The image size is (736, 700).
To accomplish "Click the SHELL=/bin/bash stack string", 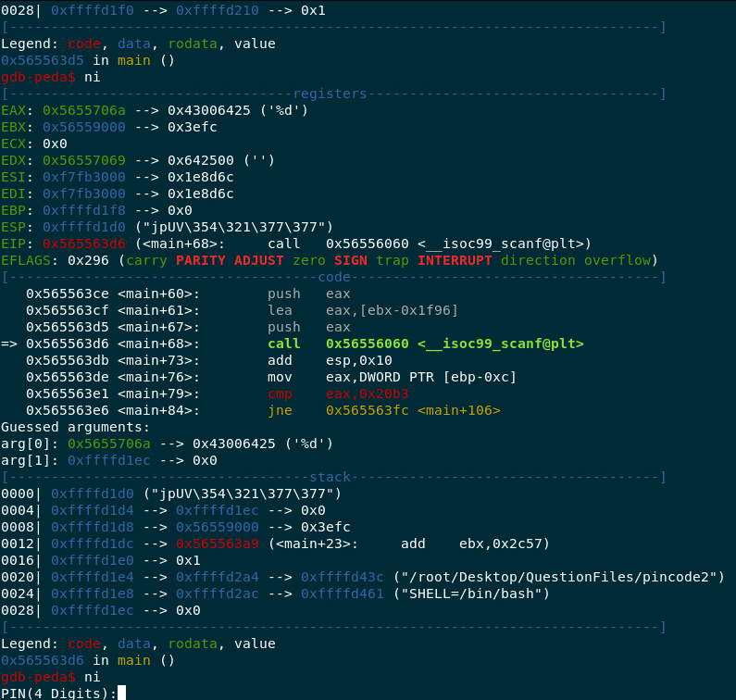I will pos(471,594).
